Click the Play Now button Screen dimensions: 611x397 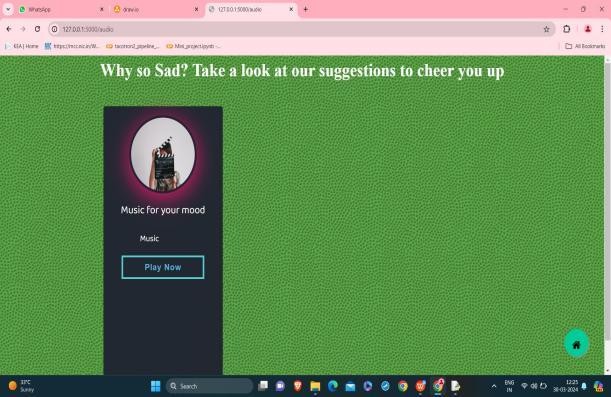point(163,267)
